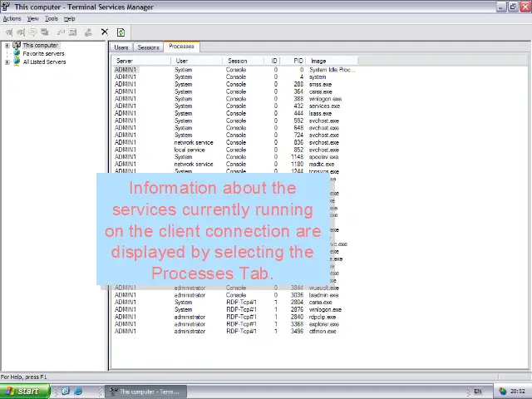The width and height of the screenshot is (532, 399).
Task: Select the explorer.exe process entry
Action: 323,324
